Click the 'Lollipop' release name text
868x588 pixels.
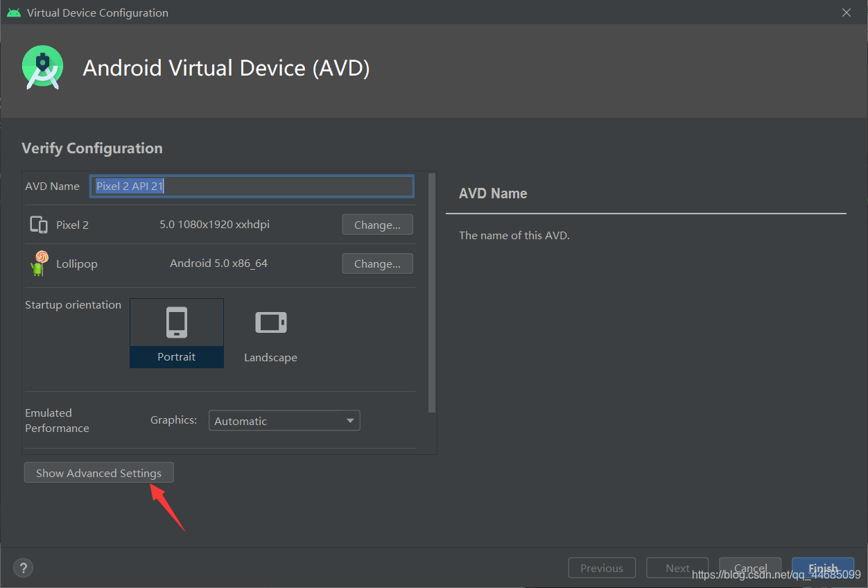point(77,264)
